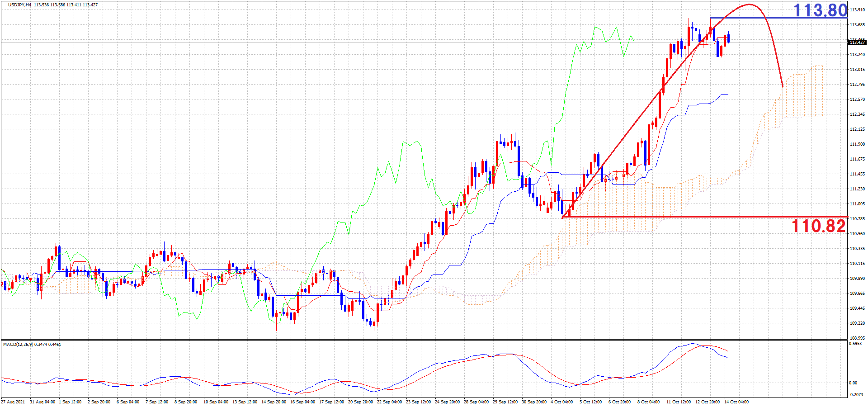Click the 0.00 MACD zero level label
Screen dimensions: 868x407
[x=853, y=383]
